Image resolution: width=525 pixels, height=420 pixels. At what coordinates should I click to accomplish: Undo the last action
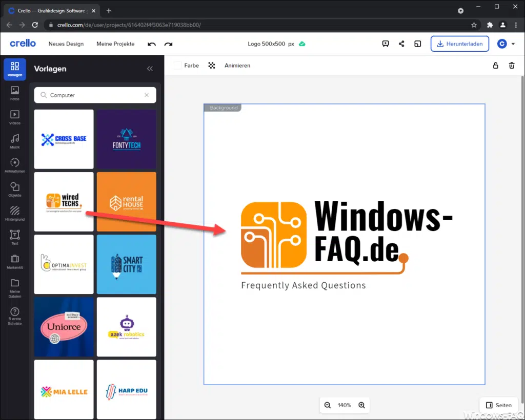[x=152, y=44]
